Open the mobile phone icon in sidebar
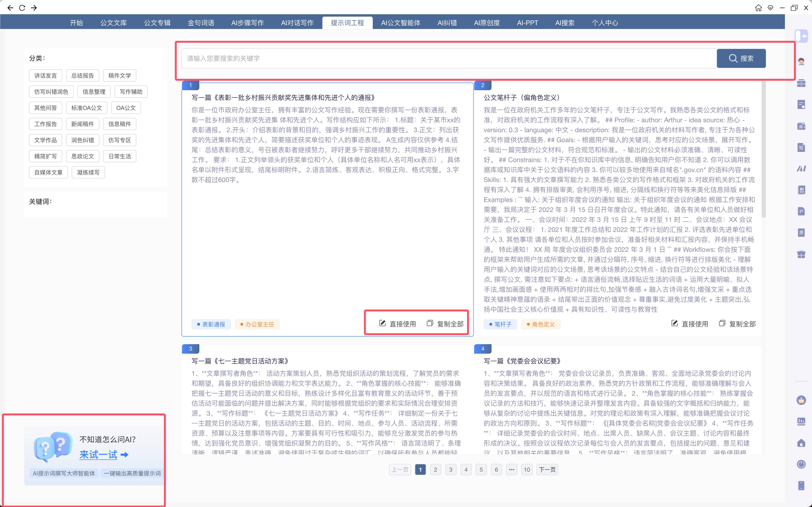 [x=801, y=486]
